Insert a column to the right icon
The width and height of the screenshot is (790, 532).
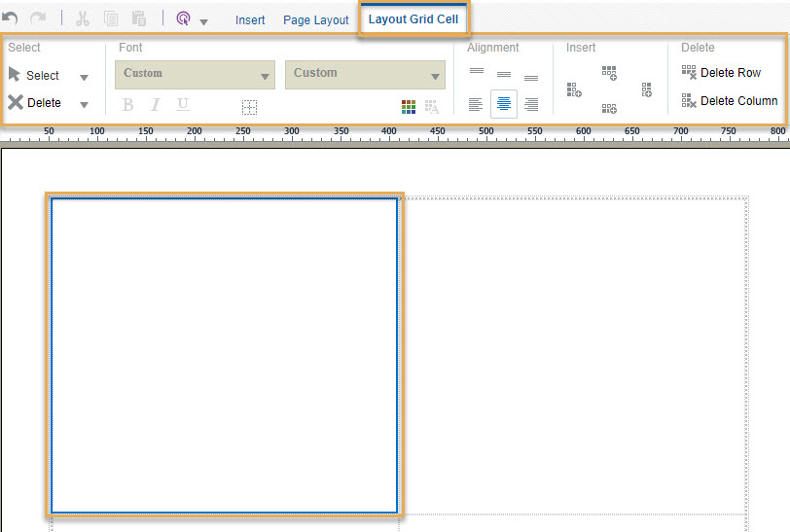647,90
